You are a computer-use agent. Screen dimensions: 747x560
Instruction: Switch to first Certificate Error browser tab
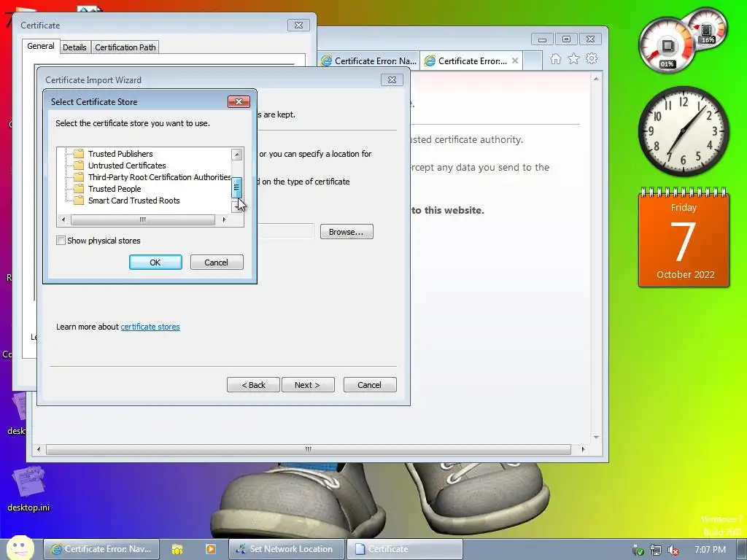pyautogui.click(x=369, y=61)
